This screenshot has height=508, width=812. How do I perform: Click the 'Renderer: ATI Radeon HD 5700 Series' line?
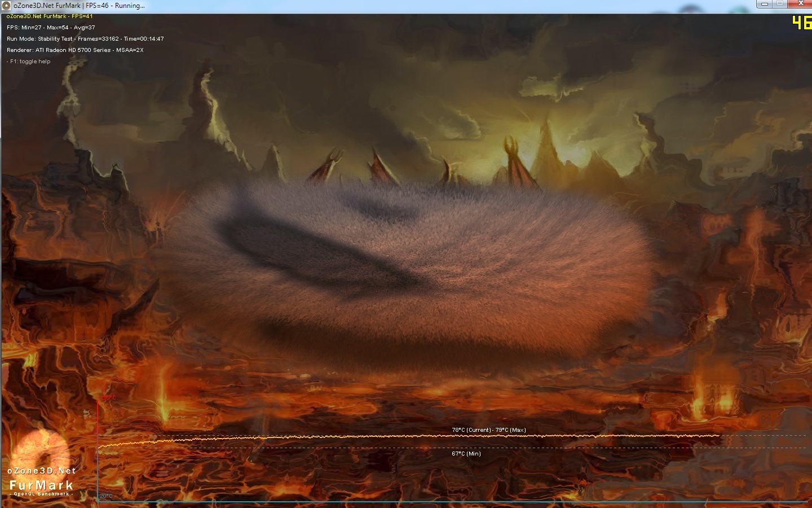click(75, 50)
